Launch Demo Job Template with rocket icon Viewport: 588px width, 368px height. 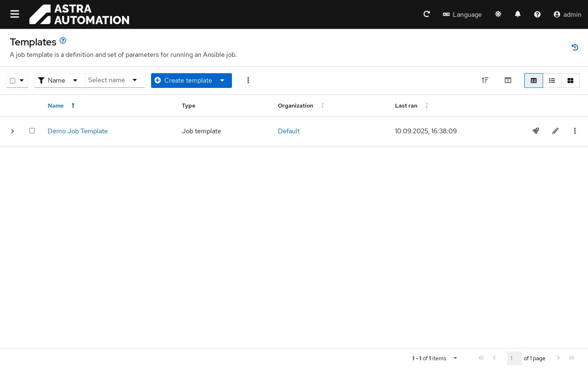coord(536,131)
